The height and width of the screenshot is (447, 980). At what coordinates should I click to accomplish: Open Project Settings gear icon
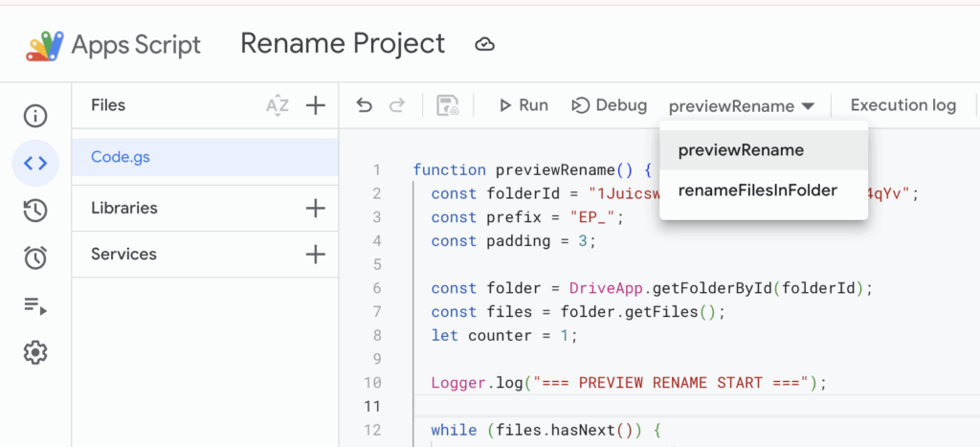point(35,352)
